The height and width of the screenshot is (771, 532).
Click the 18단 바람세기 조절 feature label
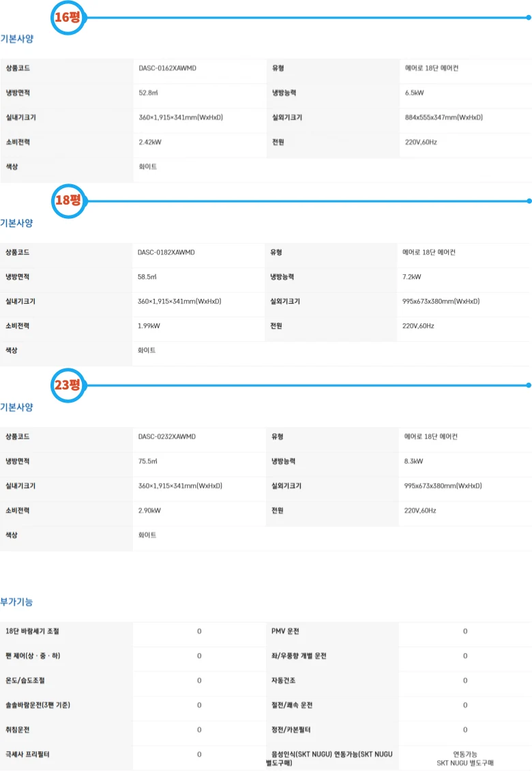(33, 631)
